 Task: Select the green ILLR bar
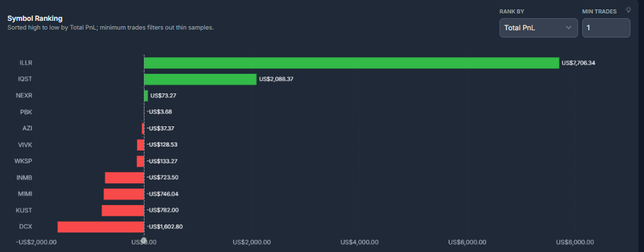pyautogui.click(x=352, y=62)
